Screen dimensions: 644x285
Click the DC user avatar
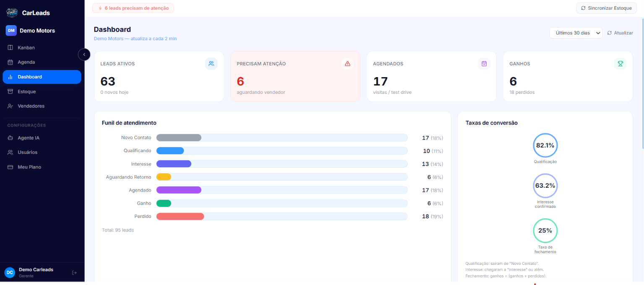click(10, 272)
